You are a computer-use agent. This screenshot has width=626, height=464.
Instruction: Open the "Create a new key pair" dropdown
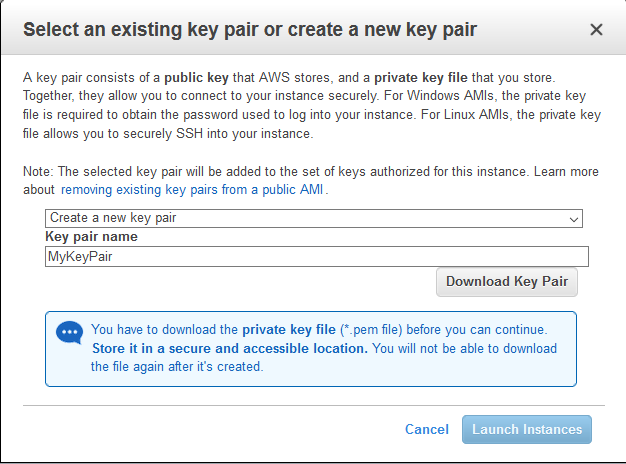tap(313, 218)
